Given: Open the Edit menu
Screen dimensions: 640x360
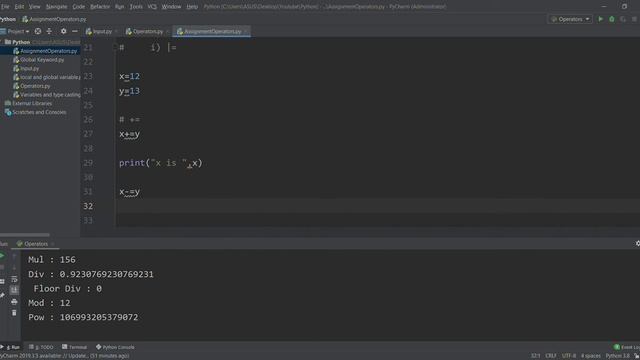Looking at the screenshot, I should coord(19,7).
